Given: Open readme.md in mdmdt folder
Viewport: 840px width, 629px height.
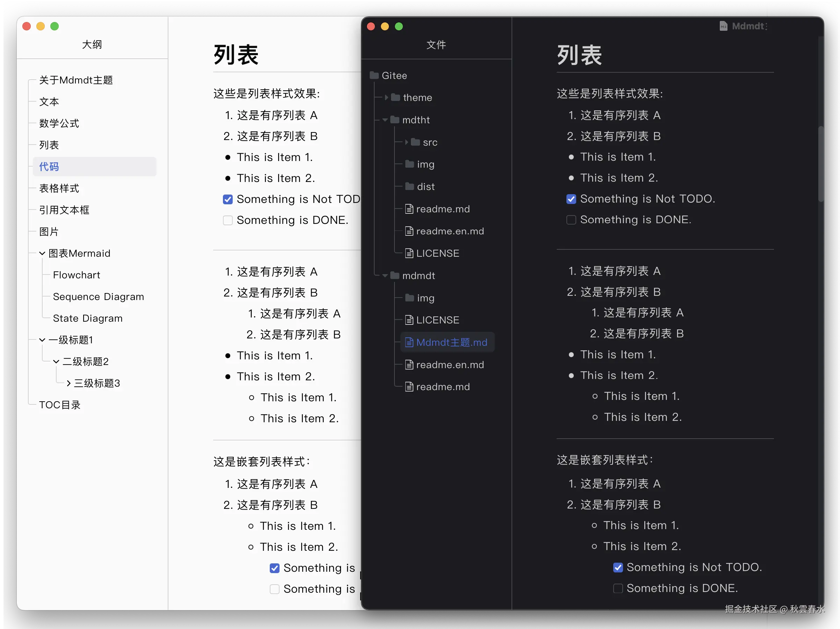Looking at the screenshot, I should click(443, 386).
